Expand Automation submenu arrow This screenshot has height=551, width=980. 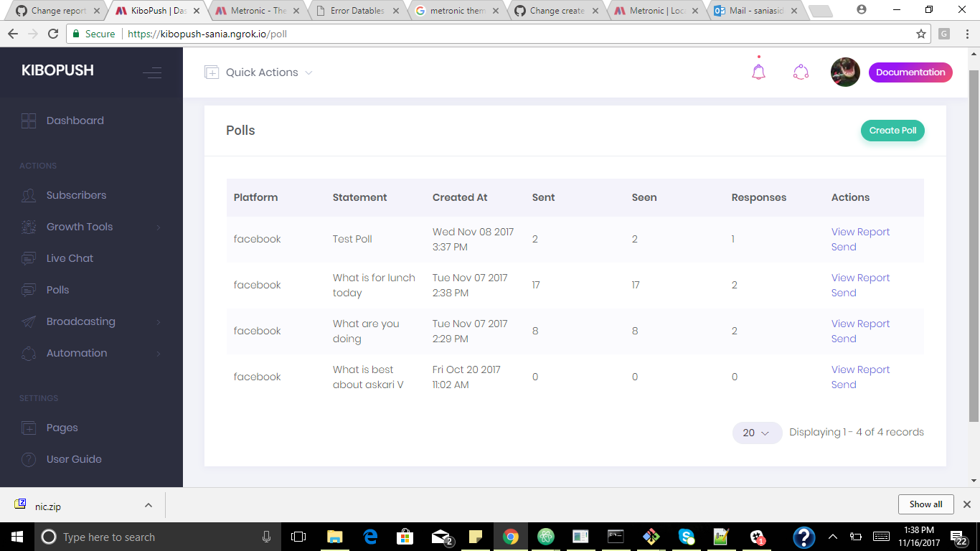tap(159, 354)
